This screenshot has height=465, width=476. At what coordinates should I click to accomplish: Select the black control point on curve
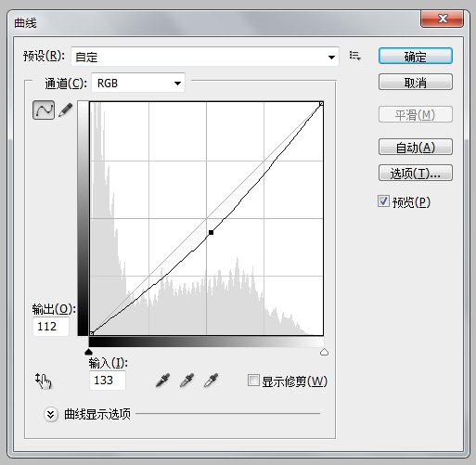(x=211, y=232)
